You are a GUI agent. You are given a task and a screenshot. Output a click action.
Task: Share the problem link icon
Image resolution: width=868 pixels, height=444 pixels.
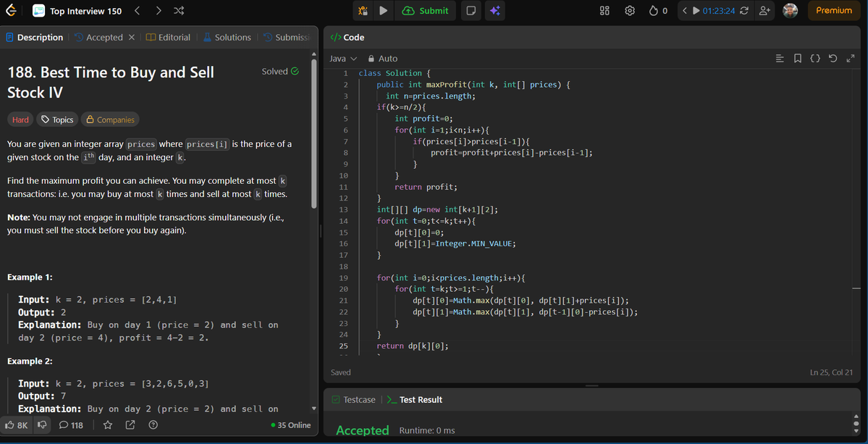pos(130,425)
